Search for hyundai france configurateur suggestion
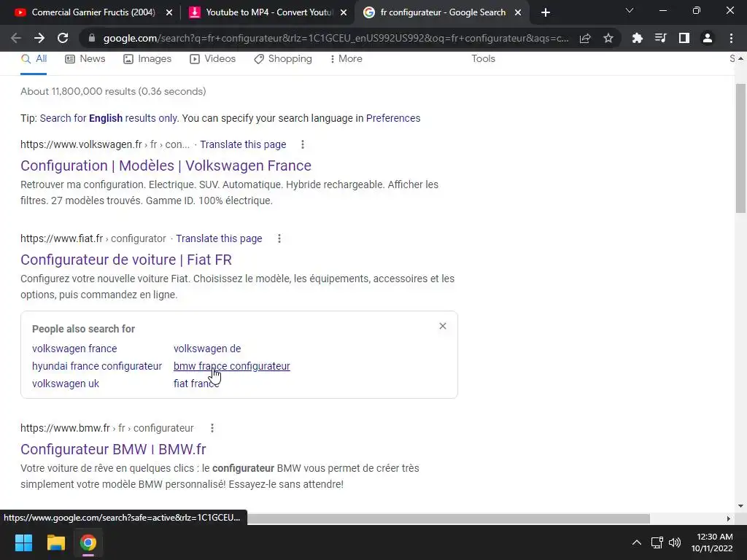Screen dimensions: 747x560 [97, 366]
